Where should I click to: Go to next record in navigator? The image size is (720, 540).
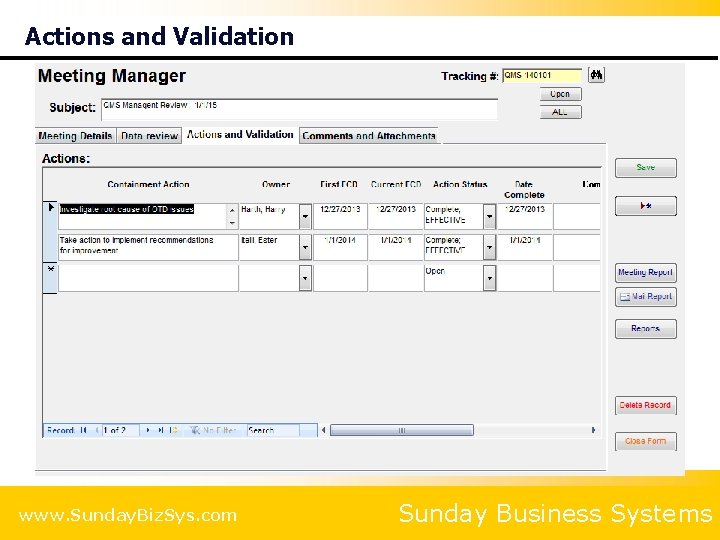tap(147, 430)
